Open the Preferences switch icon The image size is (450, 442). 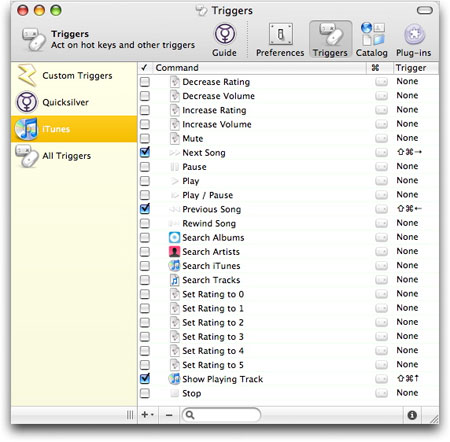click(x=281, y=34)
